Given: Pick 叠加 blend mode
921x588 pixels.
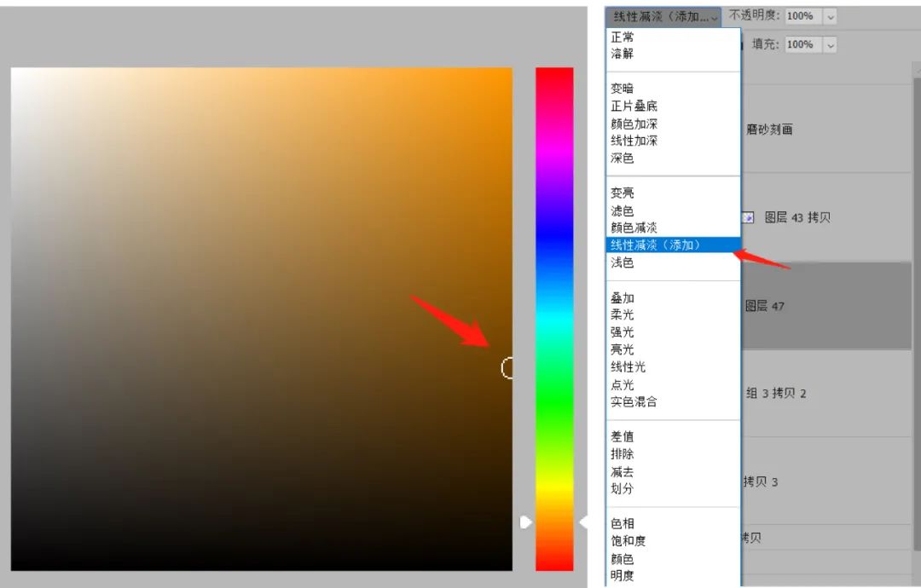Looking at the screenshot, I should point(623,298).
